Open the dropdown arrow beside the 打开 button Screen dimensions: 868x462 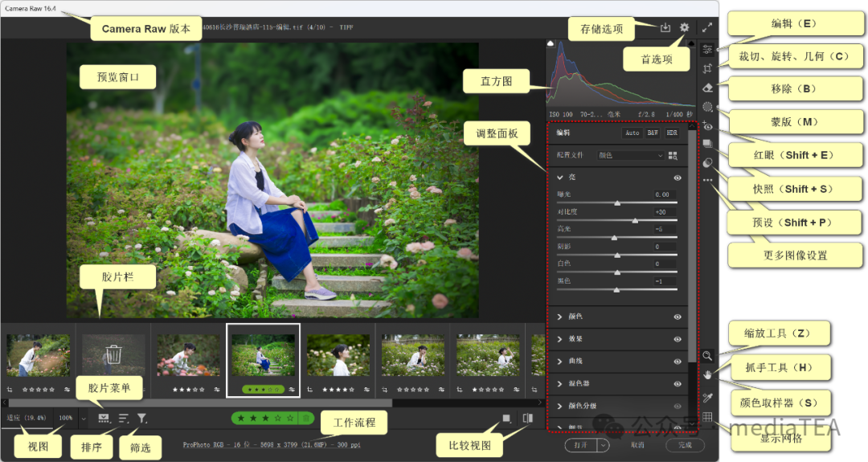604,445
